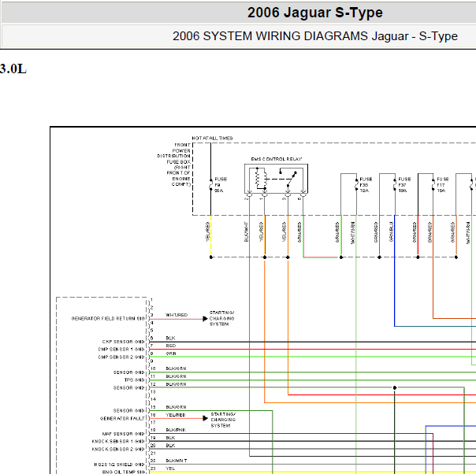
Task: Click the 'BLK' wire label at pin 6
Action: pyautogui.click(x=170, y=338)
